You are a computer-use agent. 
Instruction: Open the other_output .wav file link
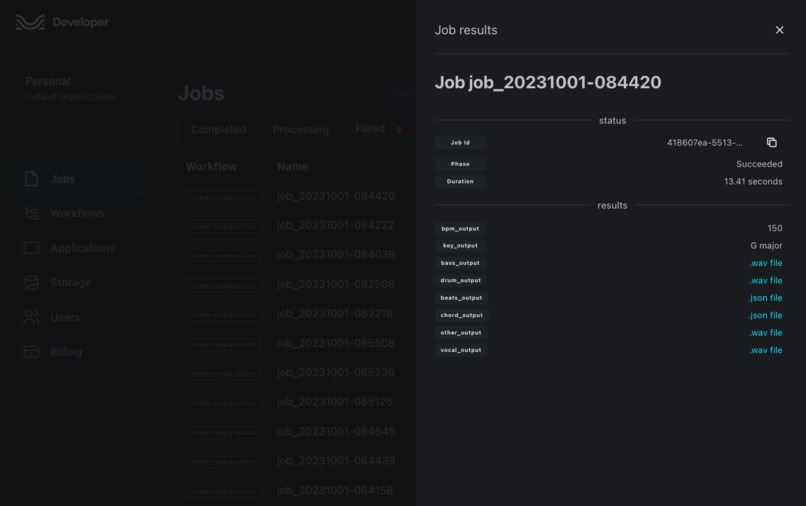(x=765, y=333)
